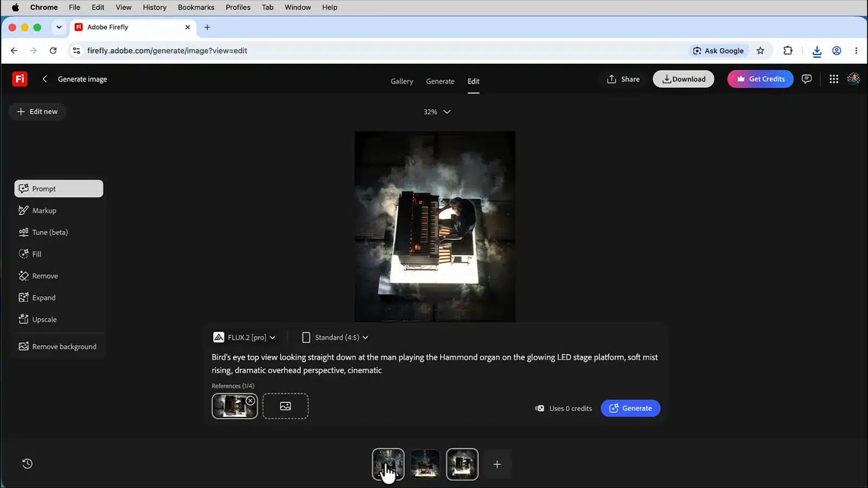
Task: Remove the attached reference image
Action: pyautogui.click(x=250, y=401)
